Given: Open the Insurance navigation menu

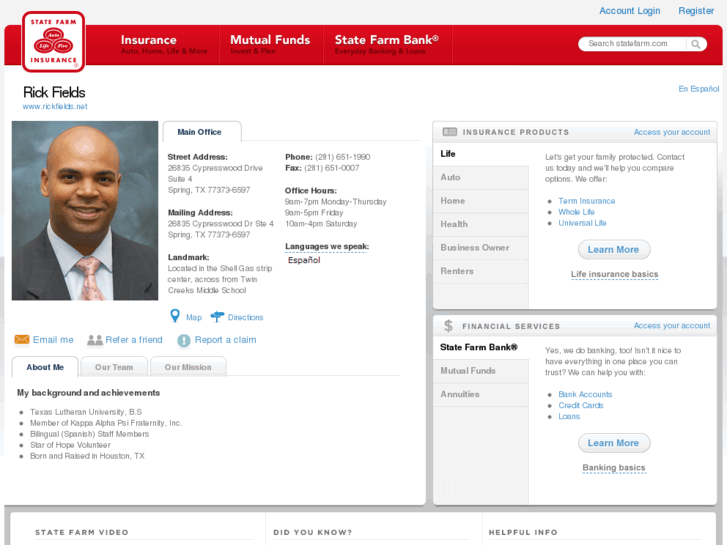Looking at the screenshot, I should (164, 45).
